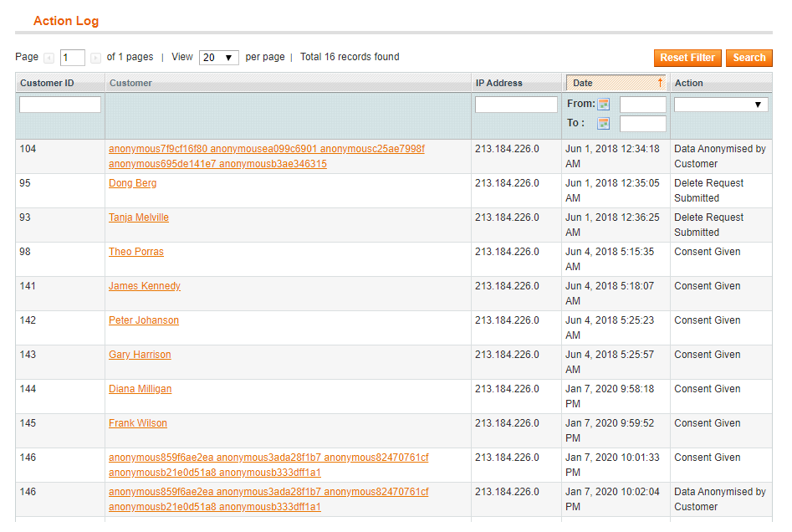Viewport: 792px width, 532px height.
Task: Click the From date input field
Action: pos(642,105)
